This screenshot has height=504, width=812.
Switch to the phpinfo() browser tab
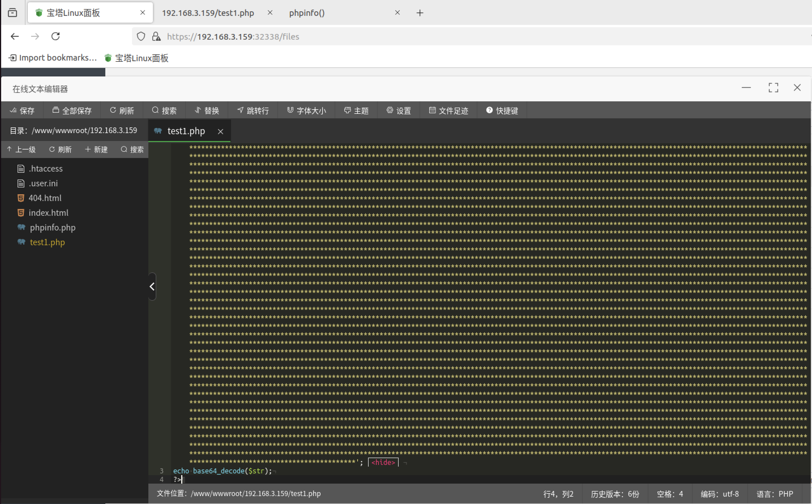[307, 13]
